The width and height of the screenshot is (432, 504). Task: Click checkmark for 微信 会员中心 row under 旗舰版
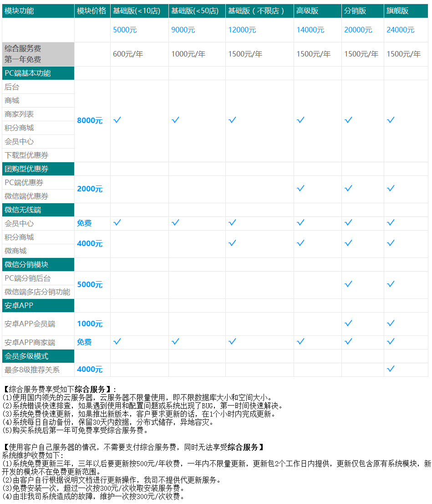391,222
